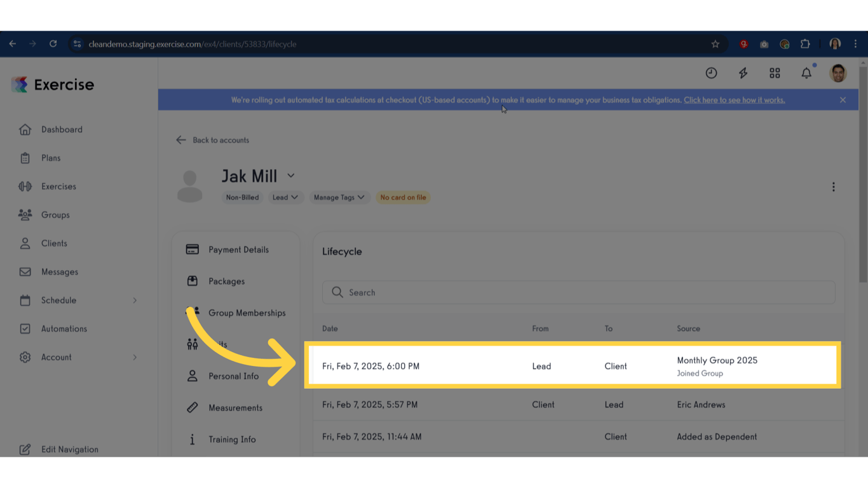Click the 'Click here to see how it works' link
Screen dimensions: 868x488
click(x=734, y=100)
